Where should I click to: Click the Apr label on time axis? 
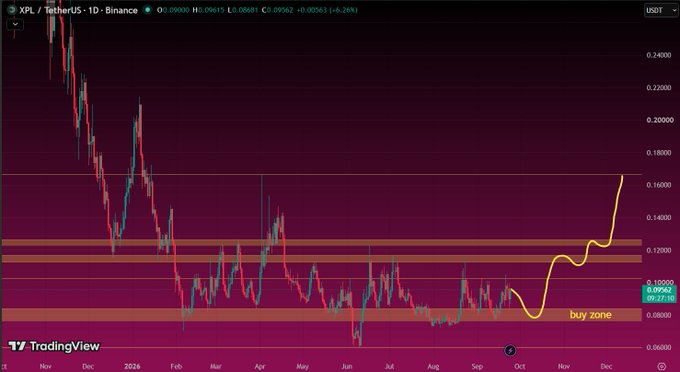click(260, 366)
